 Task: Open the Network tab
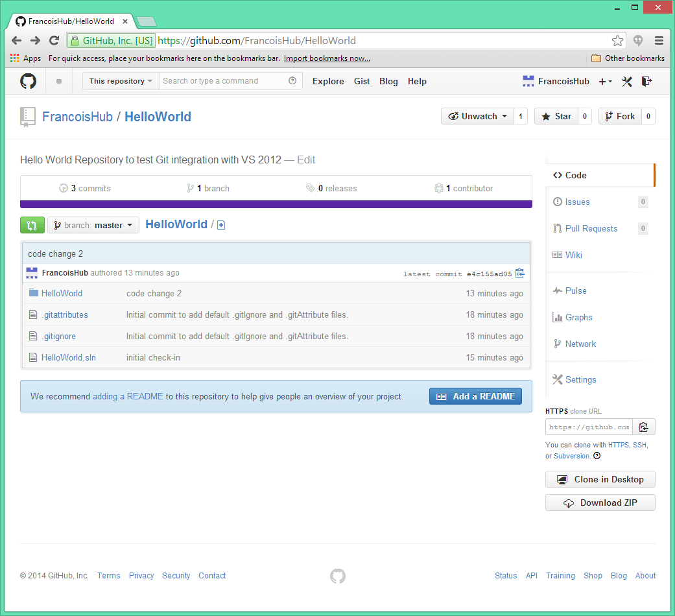point(600,344)
